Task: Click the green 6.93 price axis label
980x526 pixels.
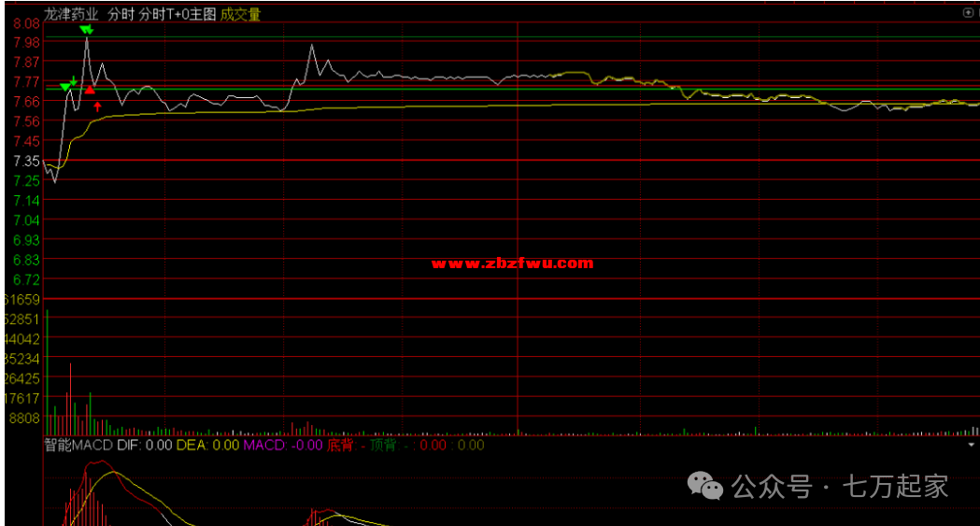Action: 27,240
